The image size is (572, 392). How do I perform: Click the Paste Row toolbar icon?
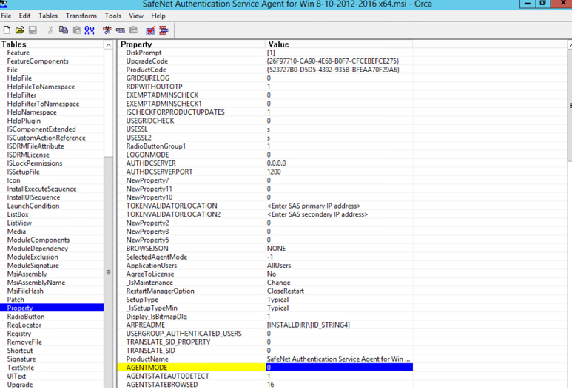(x=133, y=30)
